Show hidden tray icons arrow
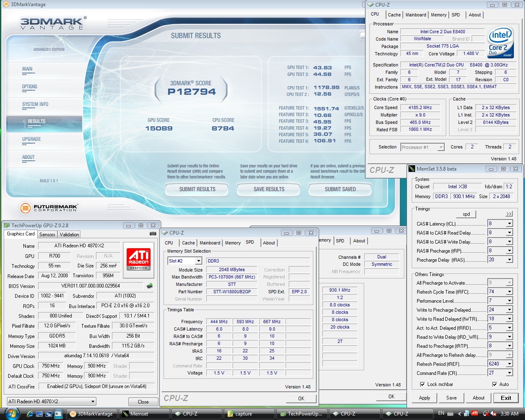 pyautogui.click(x=459, y=413)
